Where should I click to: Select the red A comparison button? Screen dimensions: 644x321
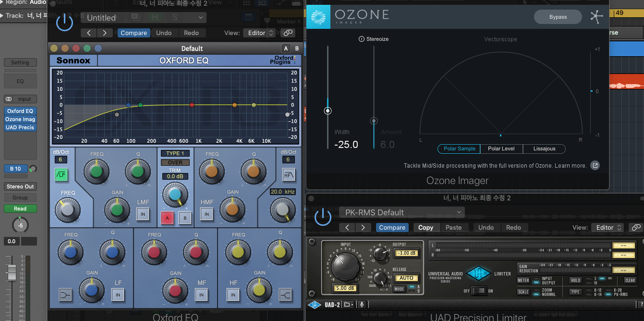click(x=167, y=217)
